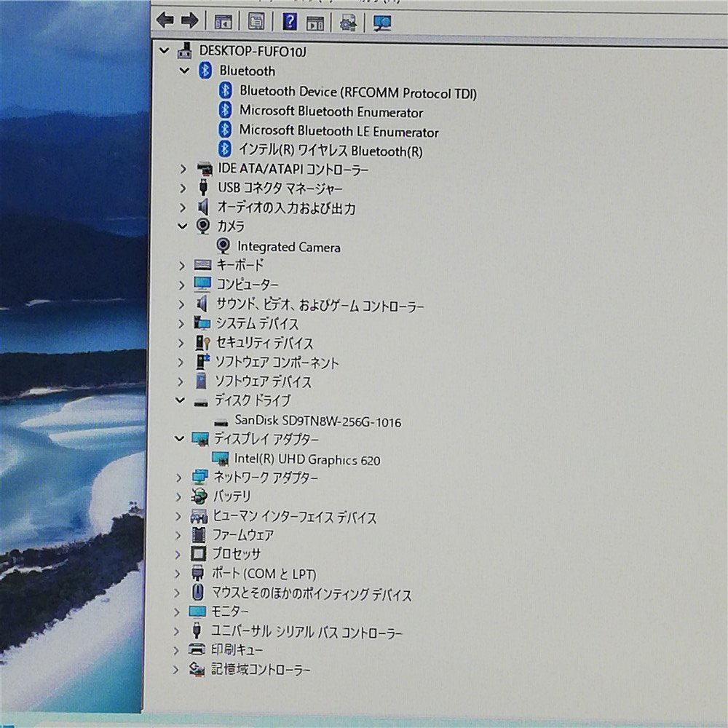728x728 pixels.
Task: Expand サウンド、ビデオ、およびゲーム コントローラー category
Action: click(181, 304)
